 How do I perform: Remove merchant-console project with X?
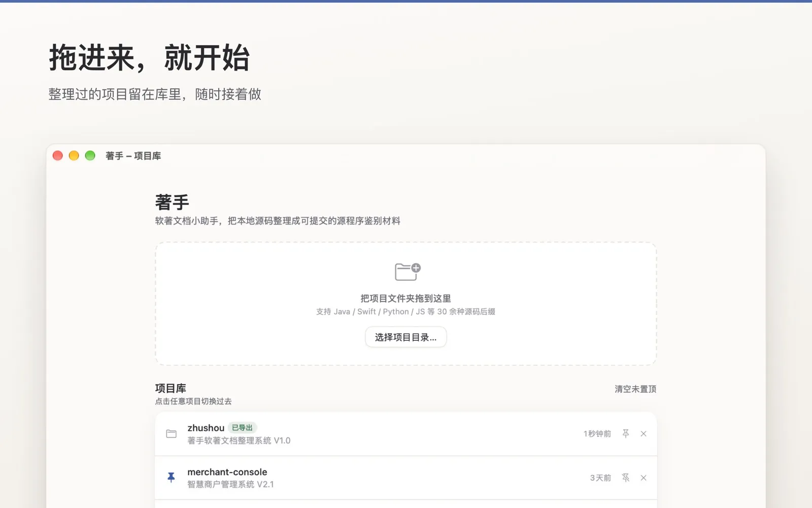[644, 478]
